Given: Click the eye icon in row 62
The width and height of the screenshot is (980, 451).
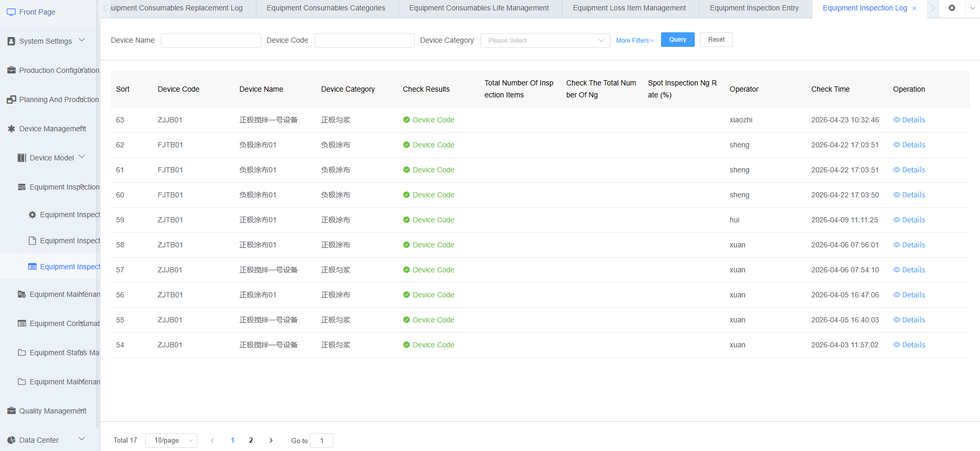Looking at the screenshot, I should tap(897, 145).
